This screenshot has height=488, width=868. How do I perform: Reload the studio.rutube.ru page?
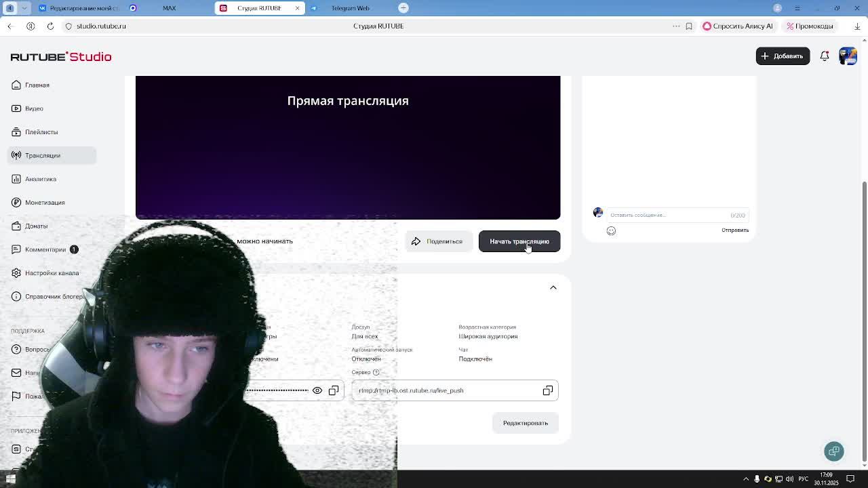coord(50,26)
